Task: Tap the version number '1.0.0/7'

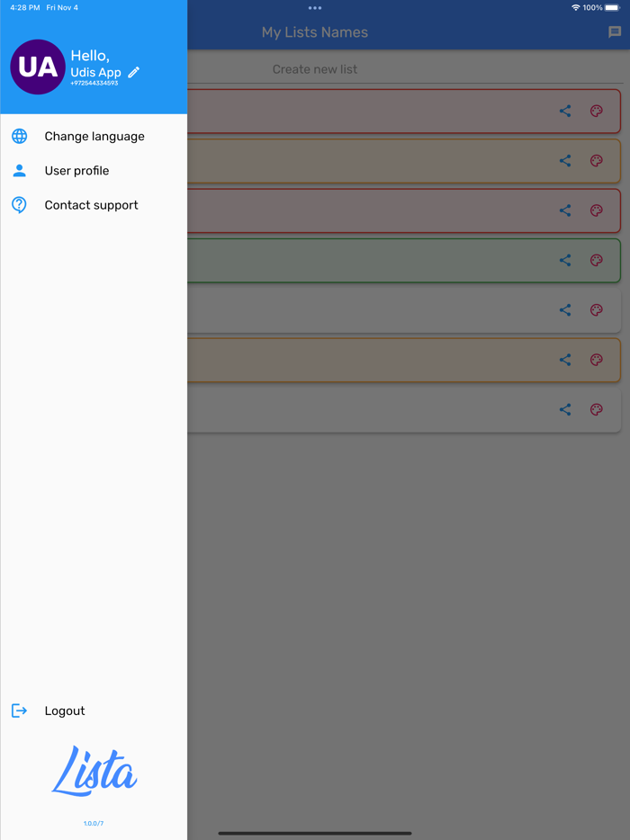Action: (x=94, y=821)
